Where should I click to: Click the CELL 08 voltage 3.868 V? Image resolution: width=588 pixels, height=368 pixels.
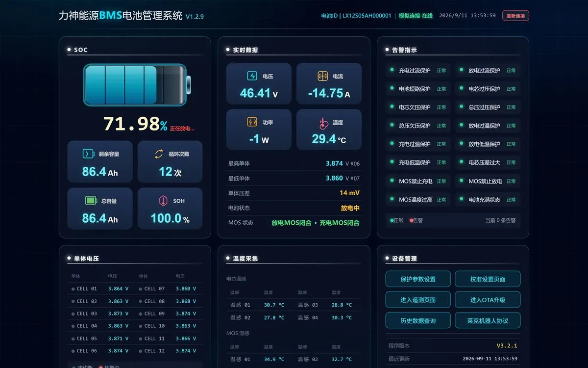pos(186,301)
